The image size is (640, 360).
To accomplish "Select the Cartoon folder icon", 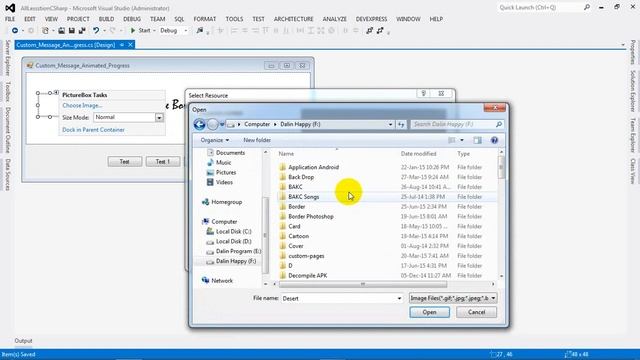I will point(282,236).
